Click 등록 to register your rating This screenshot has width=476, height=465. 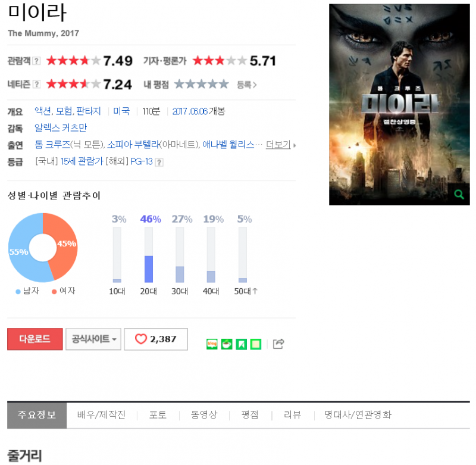tap(247, 85)
